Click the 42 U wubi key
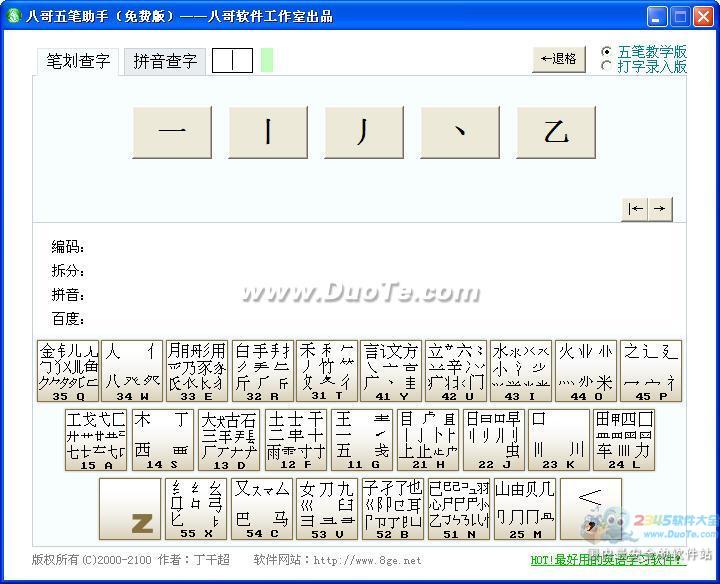 click(456, 371)
